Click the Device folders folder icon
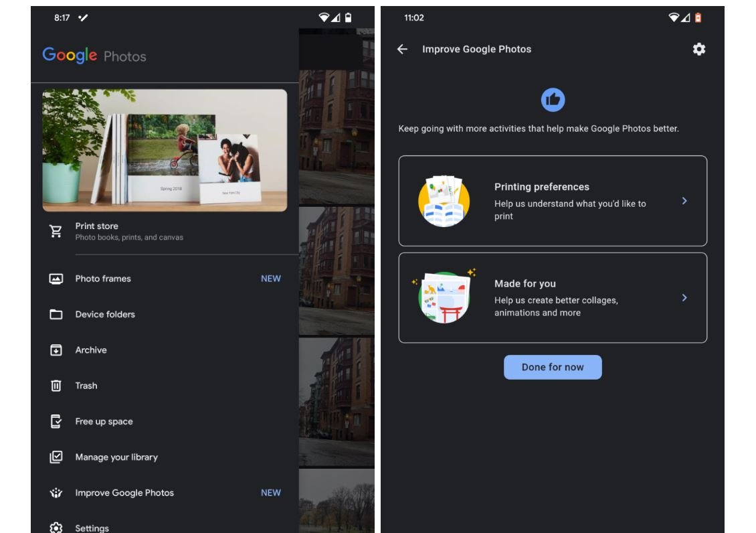Screen dimensions: 756x533 (56, 314)
